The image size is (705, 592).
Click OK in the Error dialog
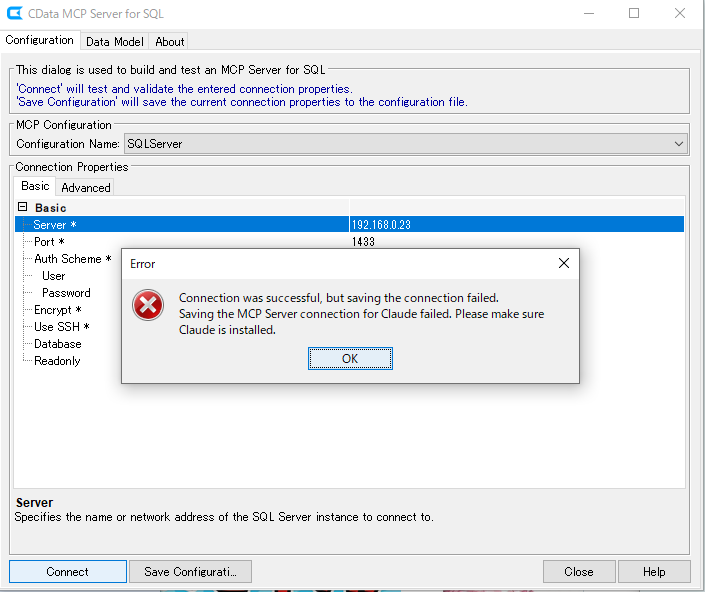(x=350, y=358)
